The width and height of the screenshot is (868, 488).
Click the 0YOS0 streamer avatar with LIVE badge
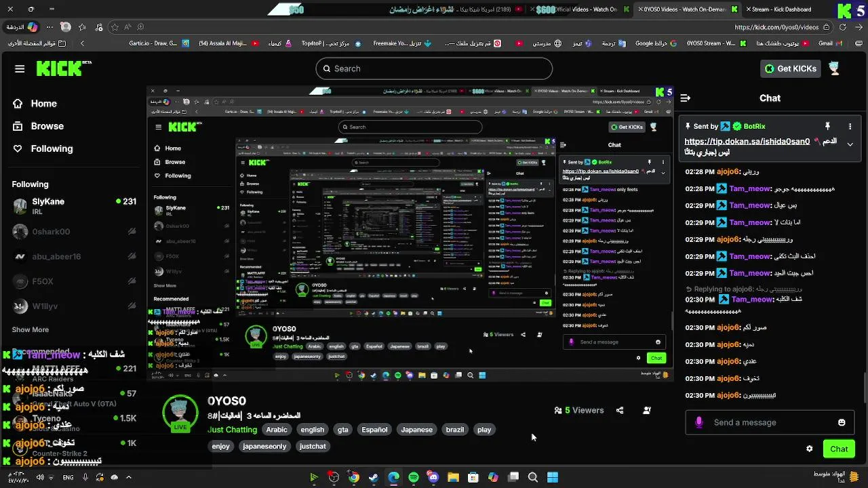[180, 413]
